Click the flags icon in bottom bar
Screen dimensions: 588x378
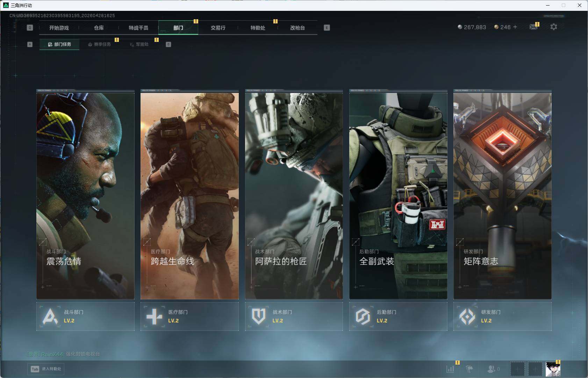(469, 369)
